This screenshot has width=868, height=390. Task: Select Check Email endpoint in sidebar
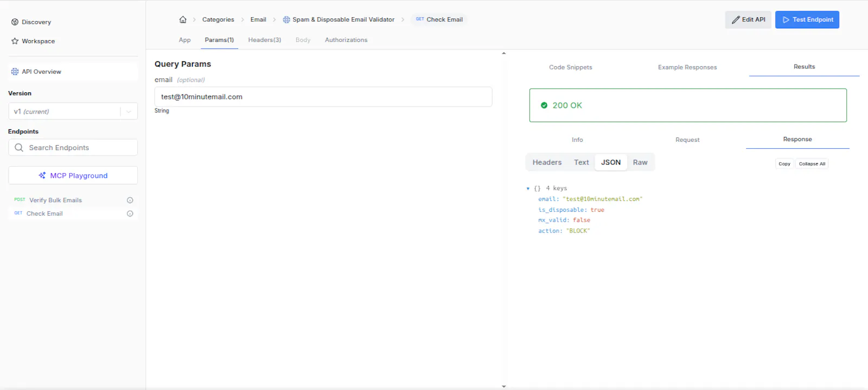pos(44,213)
